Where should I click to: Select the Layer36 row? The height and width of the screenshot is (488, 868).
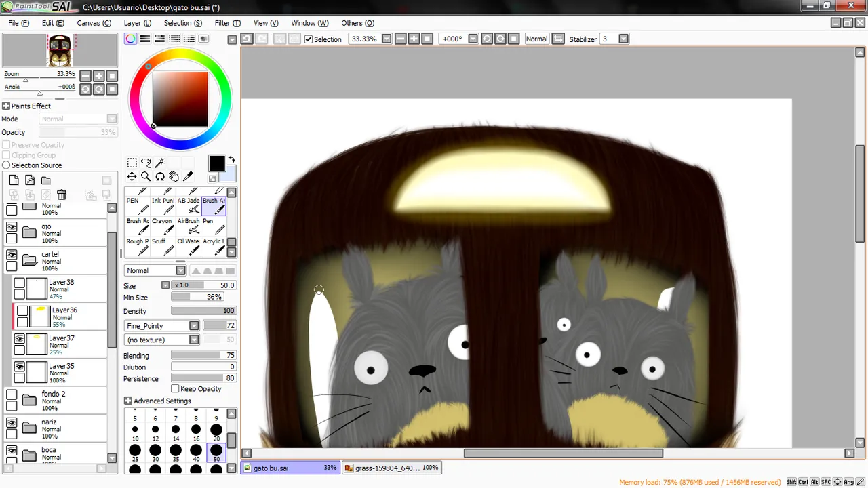click(60, 317)
